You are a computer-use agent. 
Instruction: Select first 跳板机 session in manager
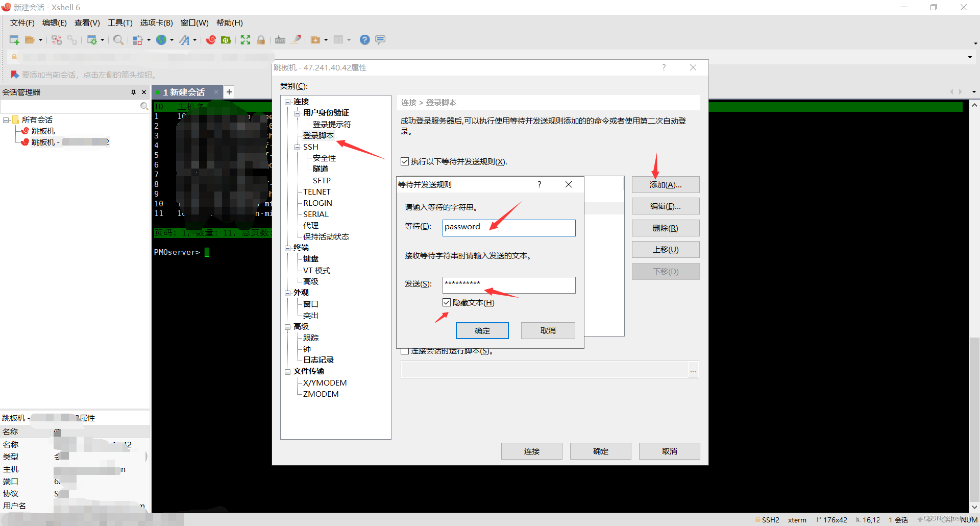click(x=43, y=131)
